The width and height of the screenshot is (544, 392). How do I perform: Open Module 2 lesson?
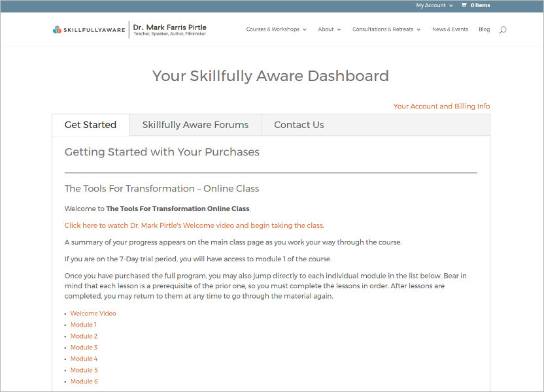pos(84,336)
